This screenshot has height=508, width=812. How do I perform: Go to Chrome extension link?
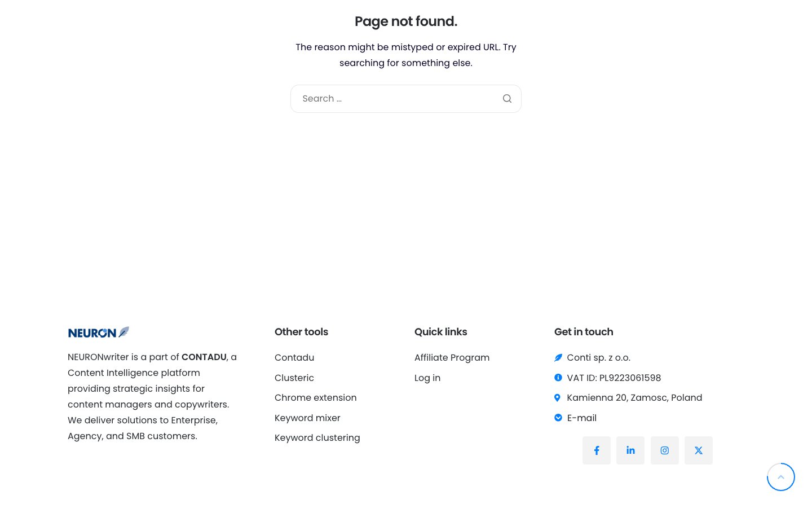[316, 398]
